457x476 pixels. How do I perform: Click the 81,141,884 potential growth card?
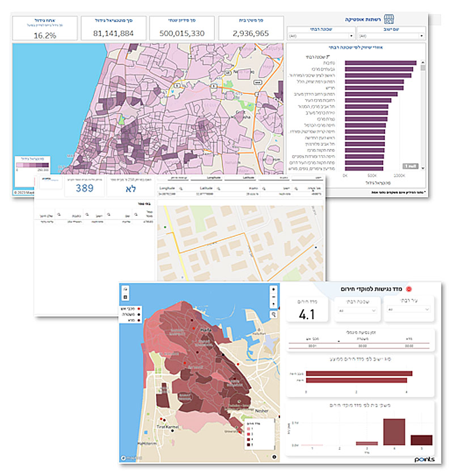114,27
